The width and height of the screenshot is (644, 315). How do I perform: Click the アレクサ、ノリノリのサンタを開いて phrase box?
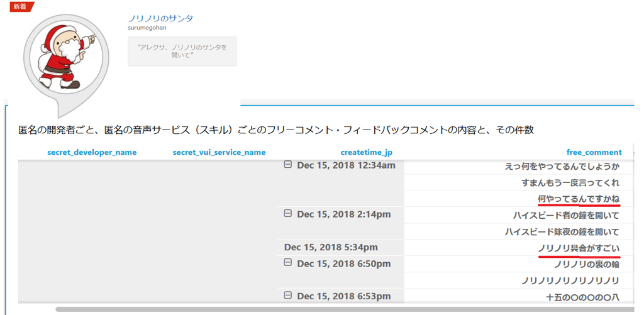coord(182,52)
